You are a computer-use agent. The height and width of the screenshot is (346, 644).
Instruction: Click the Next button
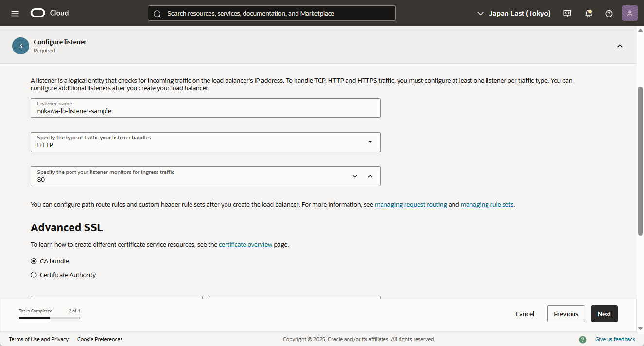click(x=604, y=314)
